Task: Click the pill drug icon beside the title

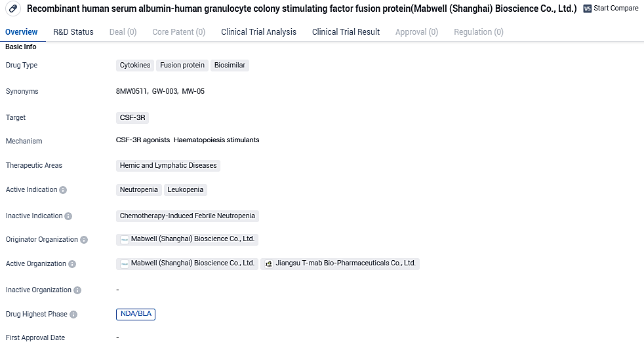Action: (13, 9)
